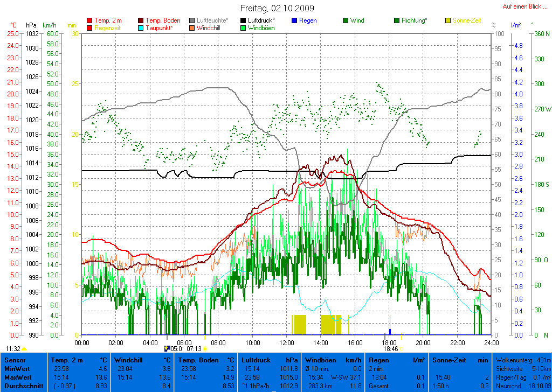Click the blue Regen legend square
The width and height of the screenshot is (552, 392).
(x=294, y=20)
